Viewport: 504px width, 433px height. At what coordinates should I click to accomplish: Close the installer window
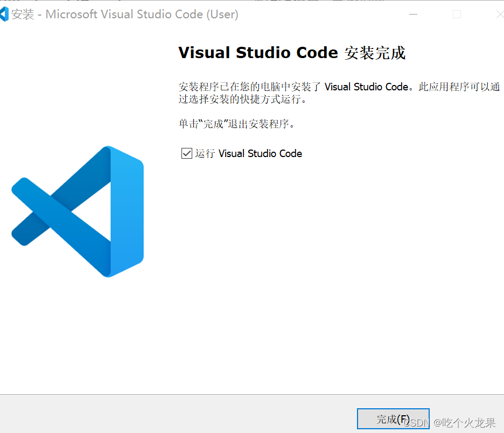(x=500, y=15)
